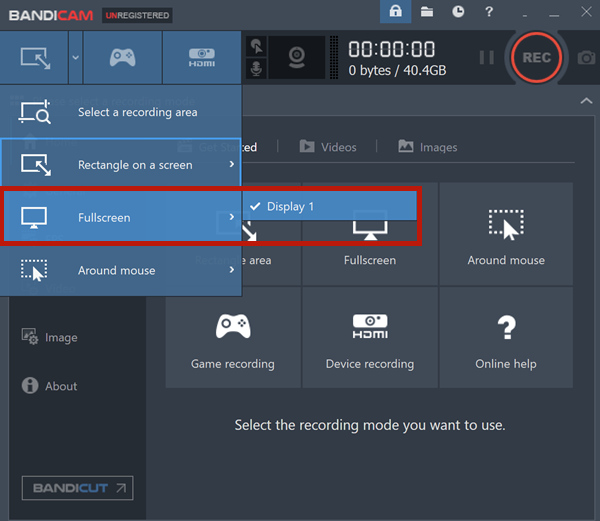The height and width of the screenshot is (521, 600).
Task: Click the Fullscreen monitor icon in menu
Action: [34, 217]
